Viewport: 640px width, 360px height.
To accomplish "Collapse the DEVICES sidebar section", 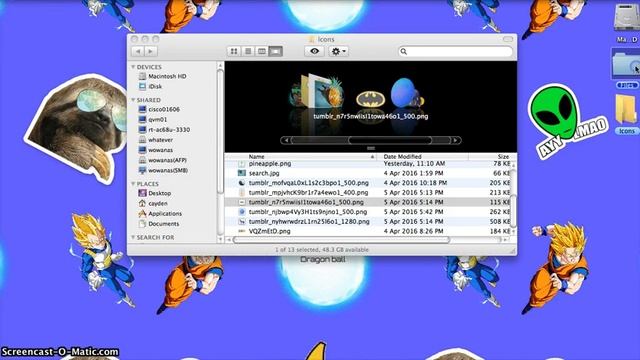I will [x=133, y=67].
